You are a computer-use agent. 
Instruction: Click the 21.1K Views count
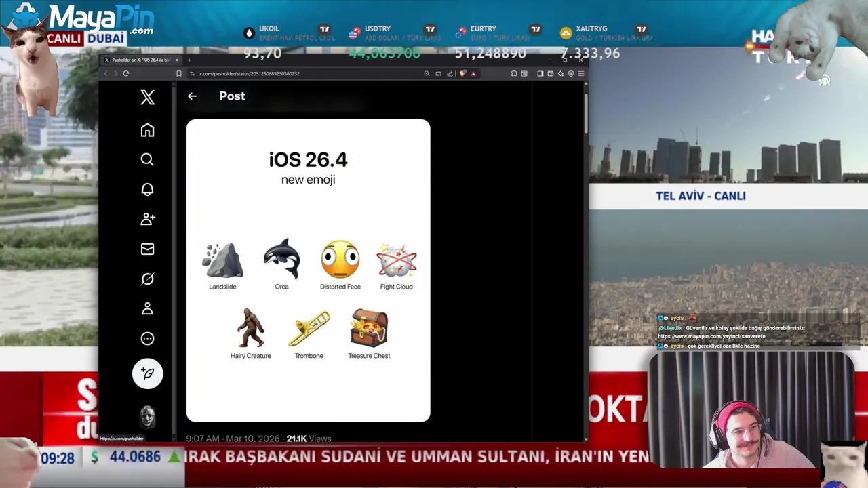[x=309, y=439]
